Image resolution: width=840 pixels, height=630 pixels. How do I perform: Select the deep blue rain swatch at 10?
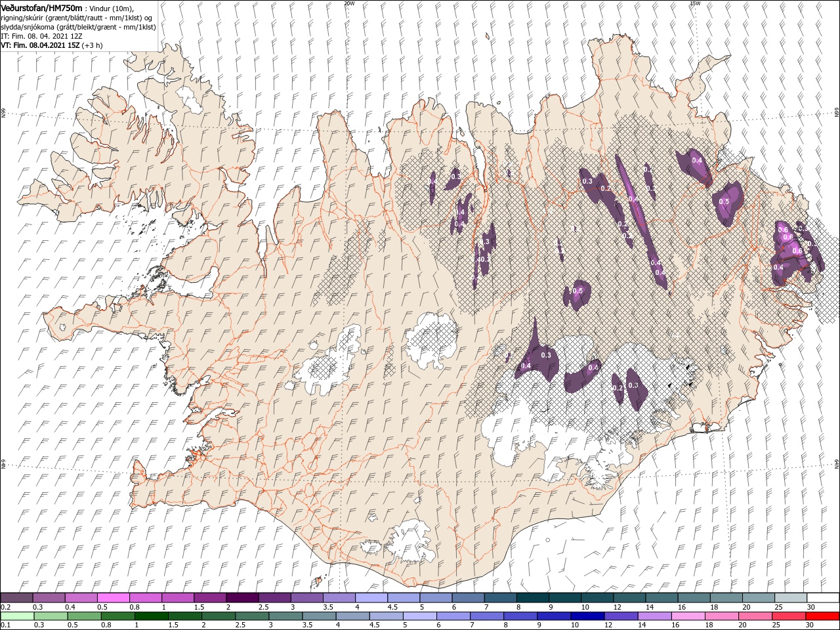tap(587, 616)
